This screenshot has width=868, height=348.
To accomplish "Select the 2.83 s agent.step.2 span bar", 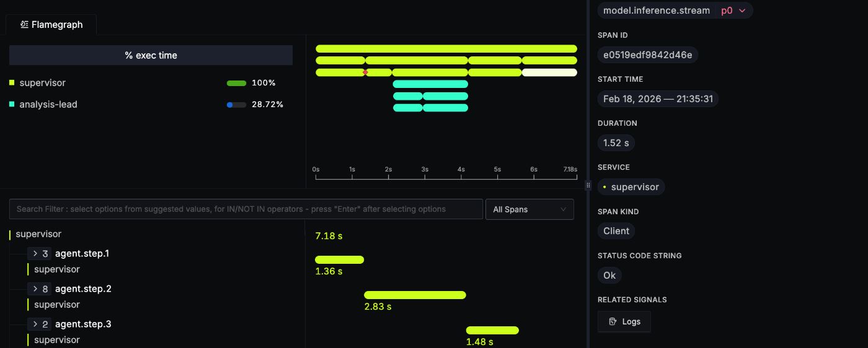I will tap(415, 295).
